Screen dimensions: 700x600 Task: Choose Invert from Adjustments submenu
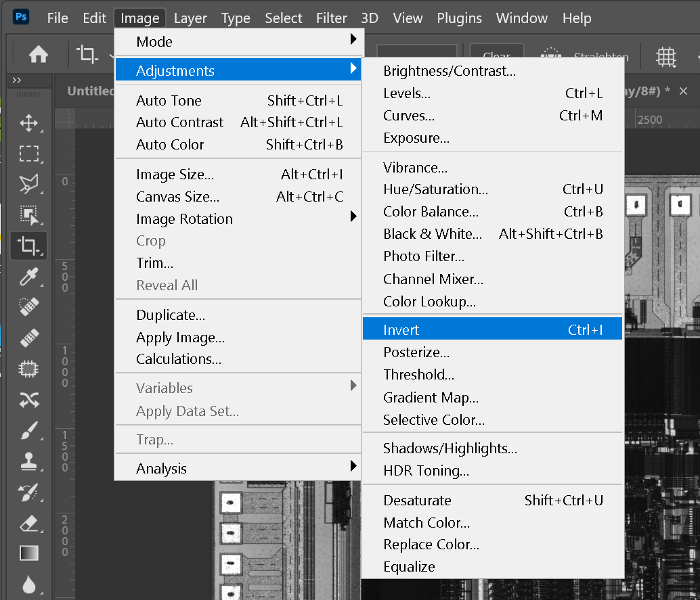coord(492,329)
